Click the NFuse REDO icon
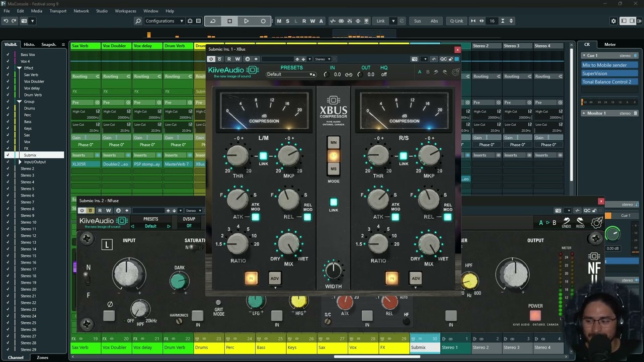The width and height of the screenshot is (644, 362). (x=580, y=222)
